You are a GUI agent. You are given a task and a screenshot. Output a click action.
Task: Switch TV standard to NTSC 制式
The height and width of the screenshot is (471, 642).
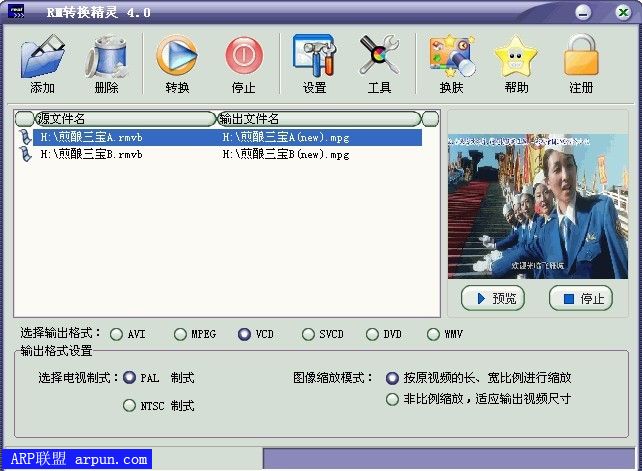click(x=129, y=406)
